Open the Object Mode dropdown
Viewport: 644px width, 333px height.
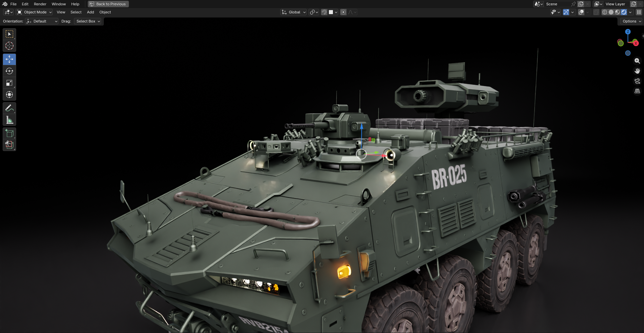click(35, 12)
